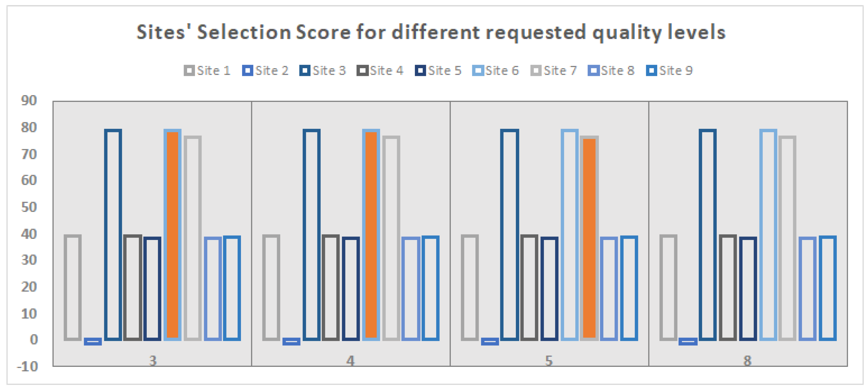
Task: Select the negative Site 2 bar in group 3
Action: [x=93, y=342]
